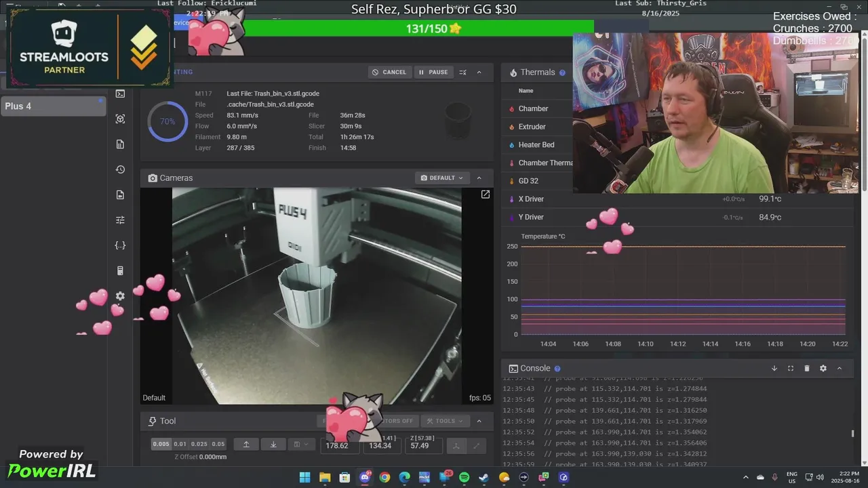Cancel the current print
This screenshot has width=868, height=488.
click(390, 72)
